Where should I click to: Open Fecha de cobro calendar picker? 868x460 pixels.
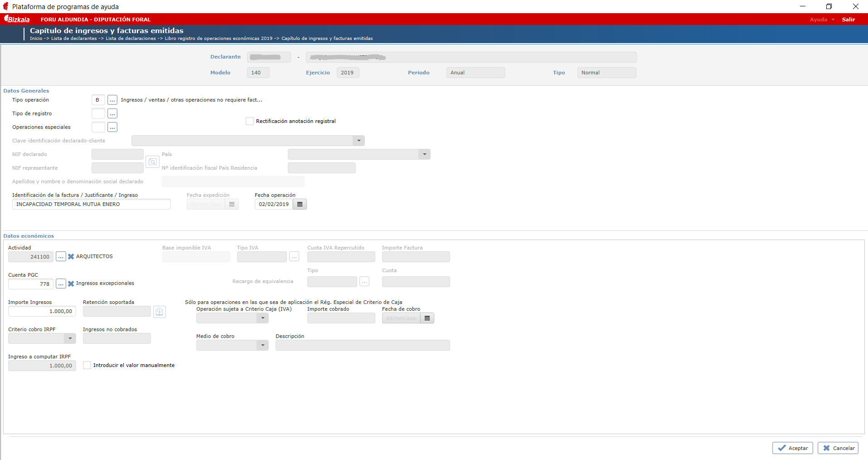tap(427, 318)
